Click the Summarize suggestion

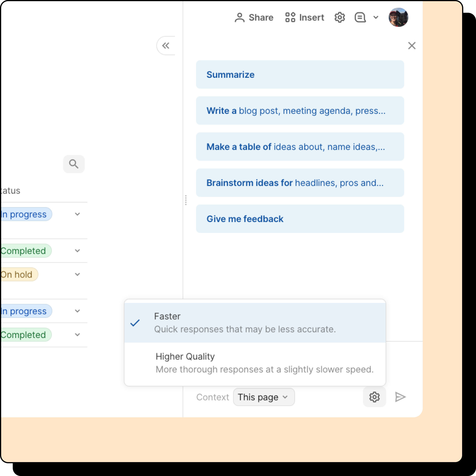tap(300, 74)
